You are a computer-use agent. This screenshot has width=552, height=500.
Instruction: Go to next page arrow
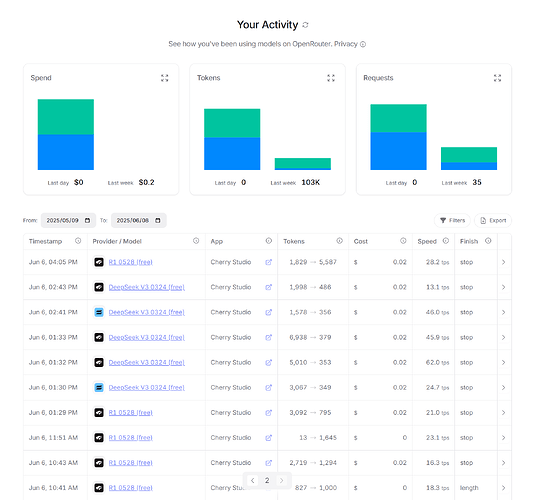(x=282, y=480)
